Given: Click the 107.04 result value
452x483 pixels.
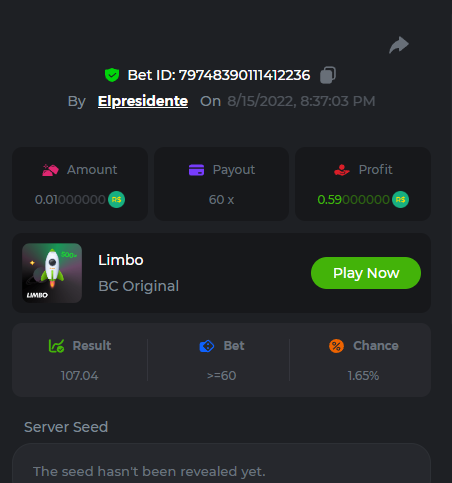Looking at the screenshot, I should [x=80, y=376].
